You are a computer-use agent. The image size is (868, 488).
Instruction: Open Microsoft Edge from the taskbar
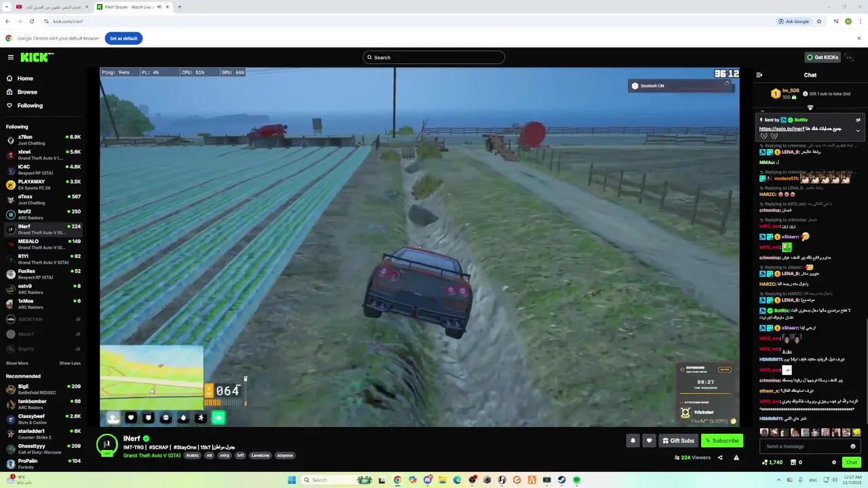457,480
